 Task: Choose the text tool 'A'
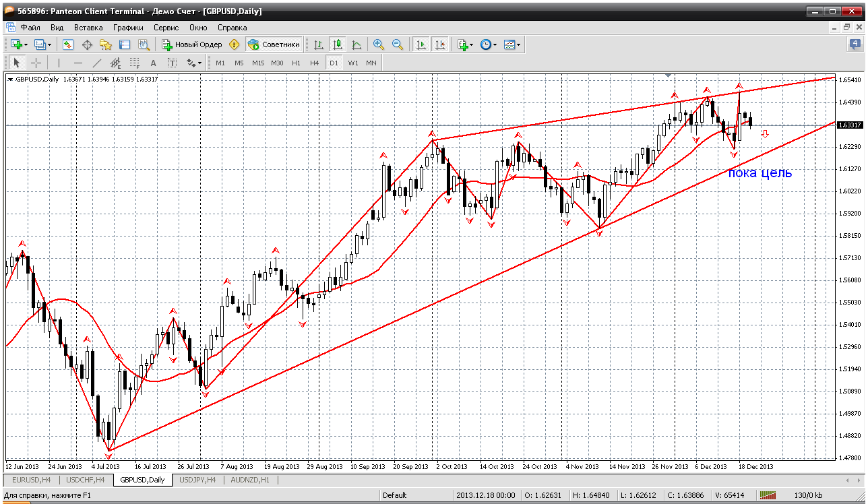pos(153,63)
